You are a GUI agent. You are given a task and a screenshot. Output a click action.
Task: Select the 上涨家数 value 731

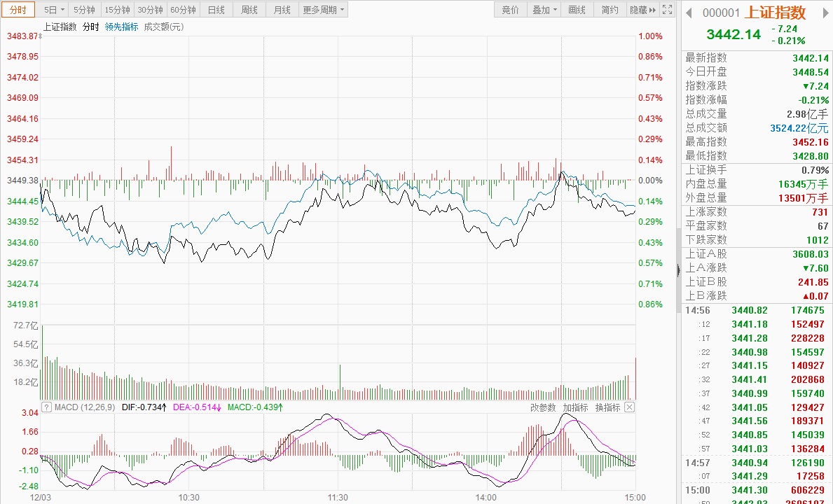pyautogui.click(x=820, y=212)
